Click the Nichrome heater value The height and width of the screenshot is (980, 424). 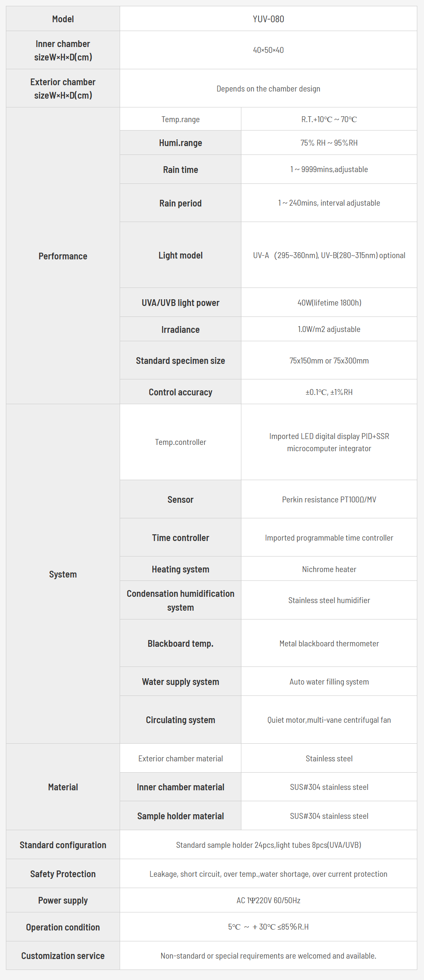click(x=329, y=569)
